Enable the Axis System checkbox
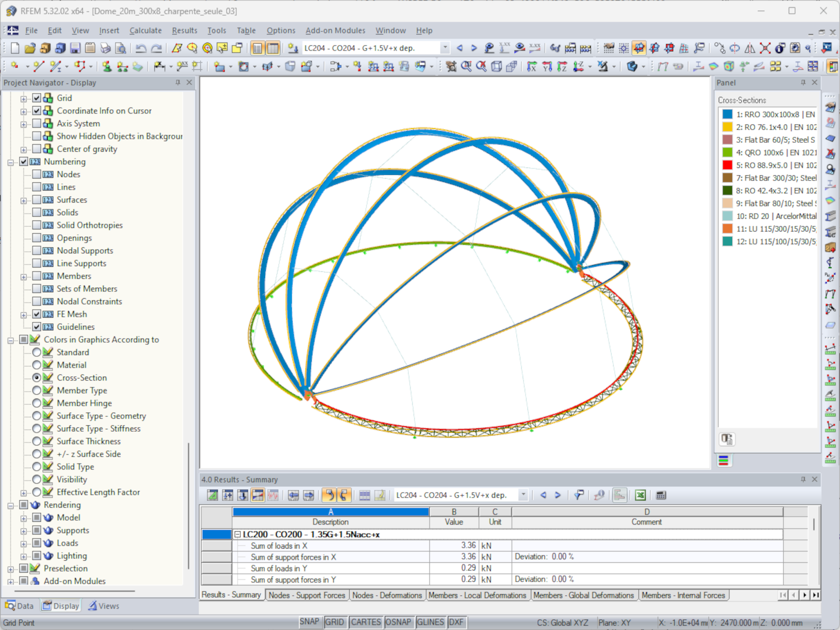Viewport: 840px width, 630px height. (x=37, y=123)
